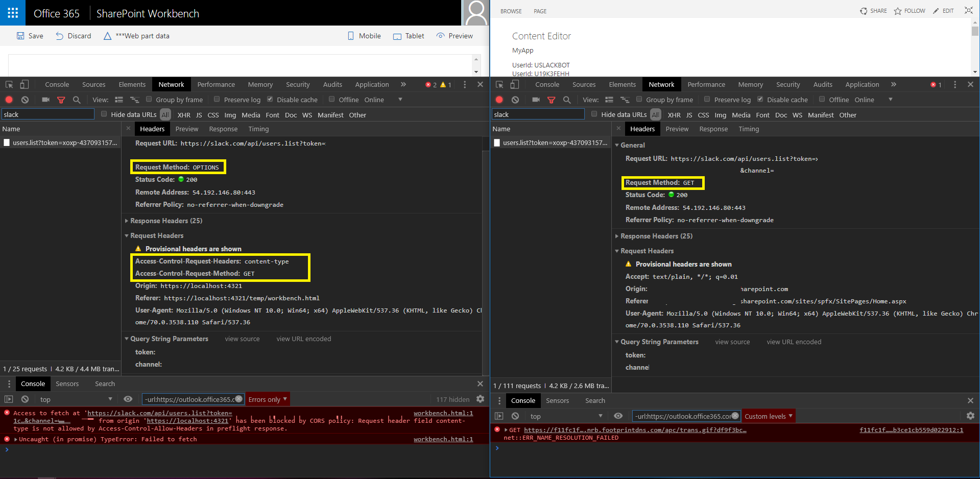Viewport: 980px width, 479px height.
Task: Open the network search with magnifier icon
Action: [77, 100]
